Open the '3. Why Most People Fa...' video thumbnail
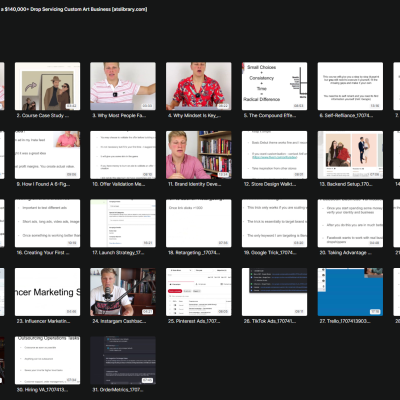This screenshot has height=400, width=400. (123, 86)
